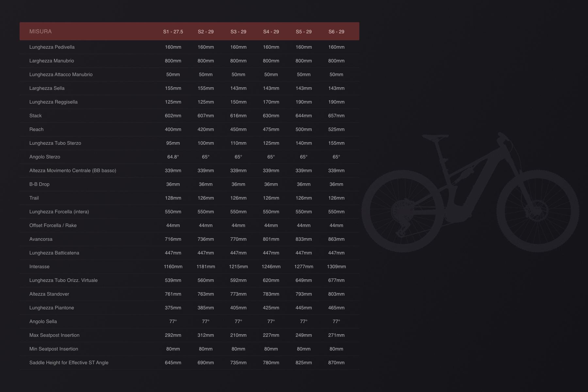The image size is (588, 392).
Task: Select the Stack row label
Action: (35, 116)
